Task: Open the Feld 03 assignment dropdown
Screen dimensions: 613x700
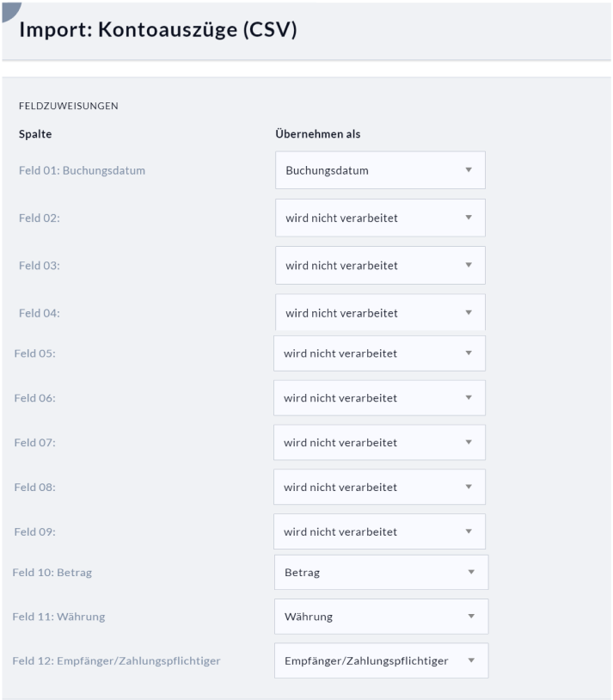Action: tap(380, 266)
